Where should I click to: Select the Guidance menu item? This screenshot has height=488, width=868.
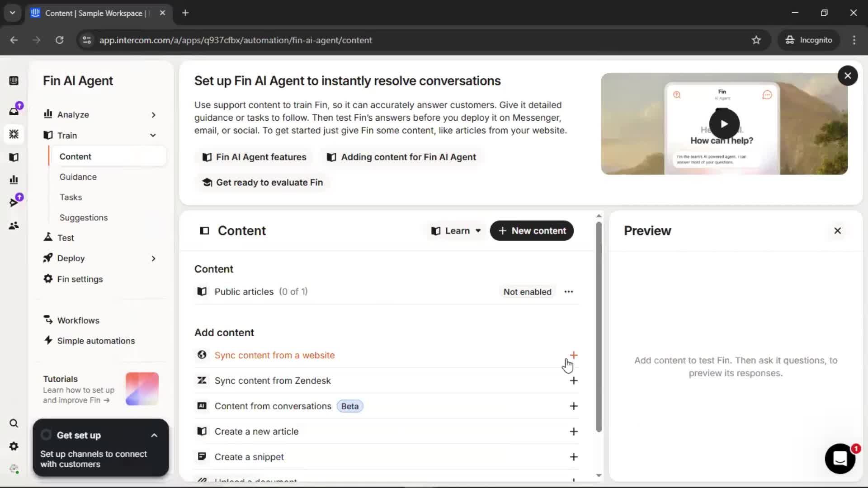(78, 177)
